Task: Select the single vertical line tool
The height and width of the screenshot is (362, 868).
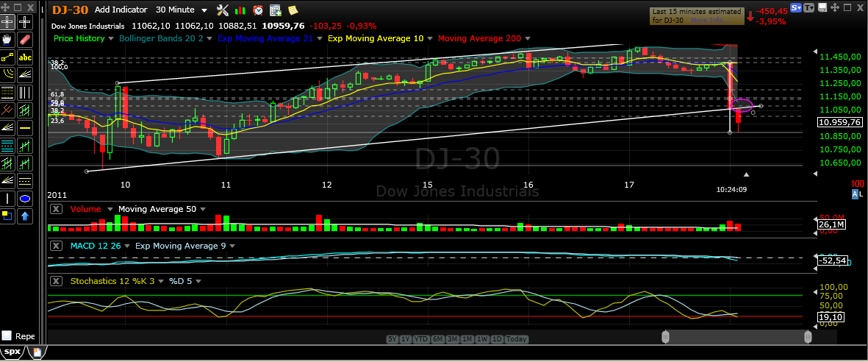Action: pos(7,199)
